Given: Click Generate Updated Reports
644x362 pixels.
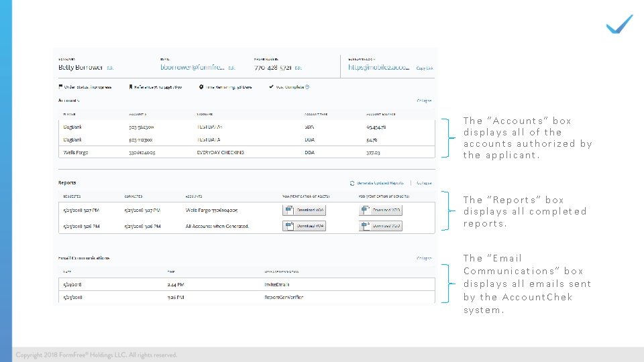Looking at the screenshot, I should coord(380,183).
